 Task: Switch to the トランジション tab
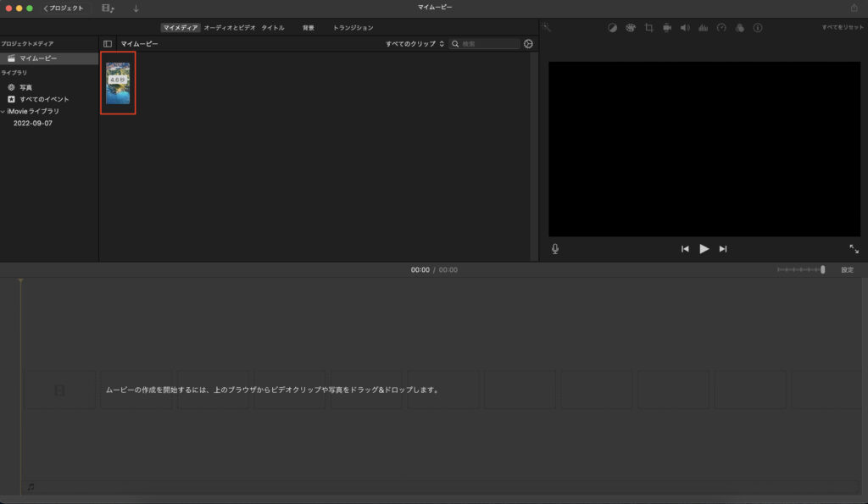point(353,28)
